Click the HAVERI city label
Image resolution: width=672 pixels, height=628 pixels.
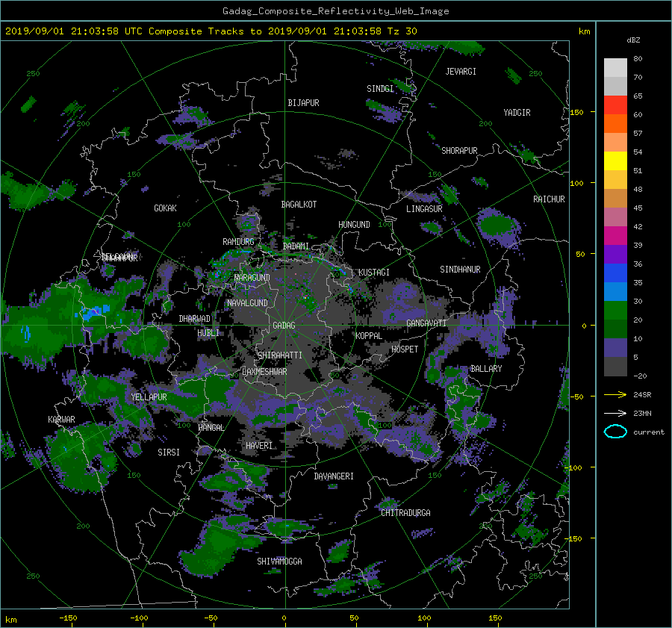pos(259,446)
